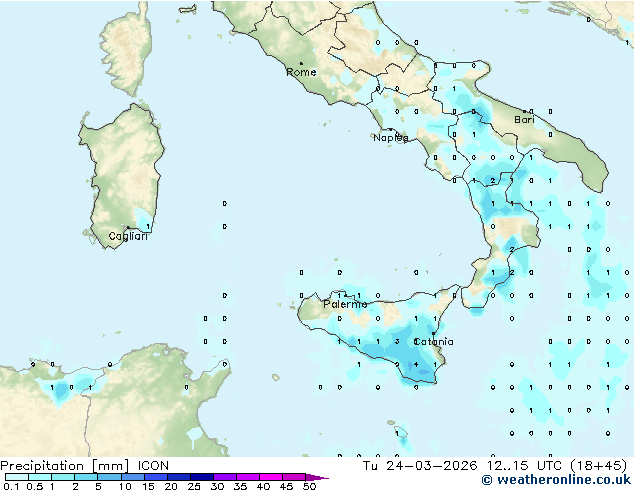The image size is (634, 490).
Task: Click the '0.5' legend scale label
Action: (34, 486)
